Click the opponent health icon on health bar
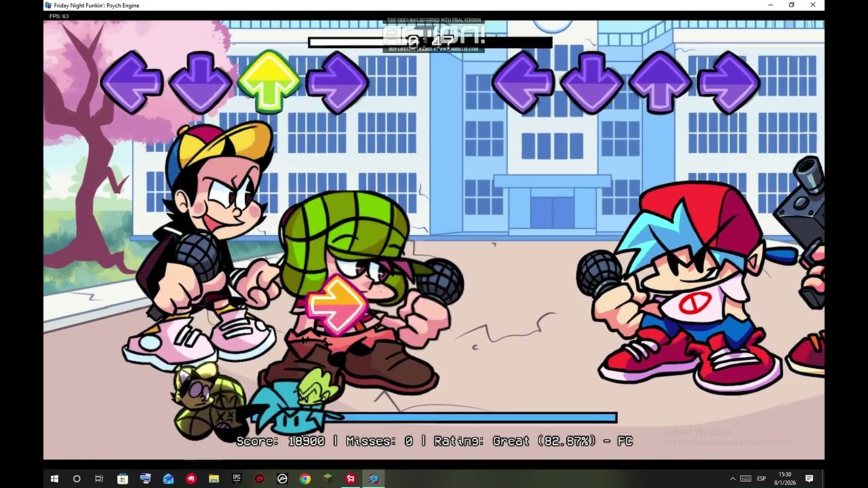868x488 pixels. pos(210,401)
